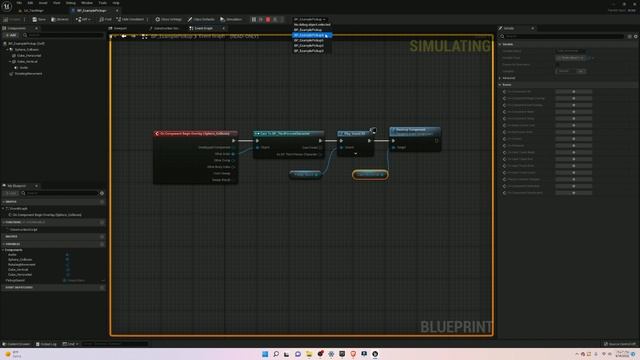The image size is (640, 360).
Task: Stop the simulation with the red button
Action: point(268,19)
